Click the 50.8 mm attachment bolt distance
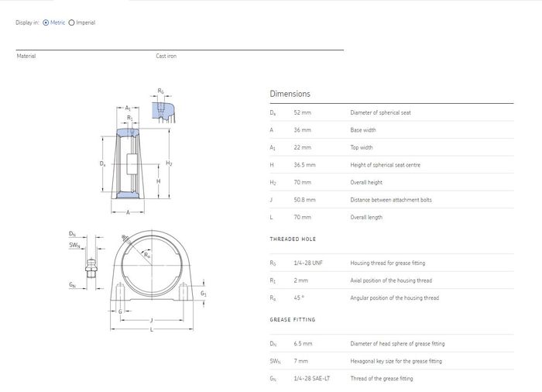 (304, 200)
